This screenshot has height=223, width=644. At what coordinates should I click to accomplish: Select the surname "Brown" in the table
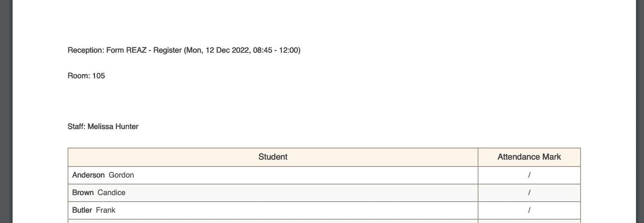click(83, 193)
